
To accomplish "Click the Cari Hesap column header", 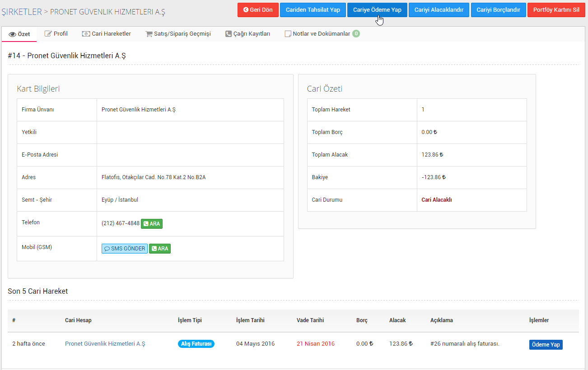I will pos(78,320).
